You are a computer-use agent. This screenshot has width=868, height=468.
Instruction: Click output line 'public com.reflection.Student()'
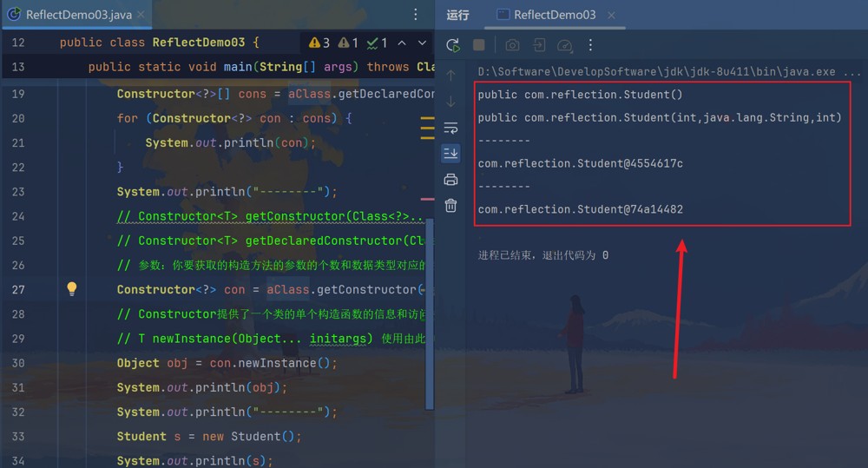click(580, 95)
